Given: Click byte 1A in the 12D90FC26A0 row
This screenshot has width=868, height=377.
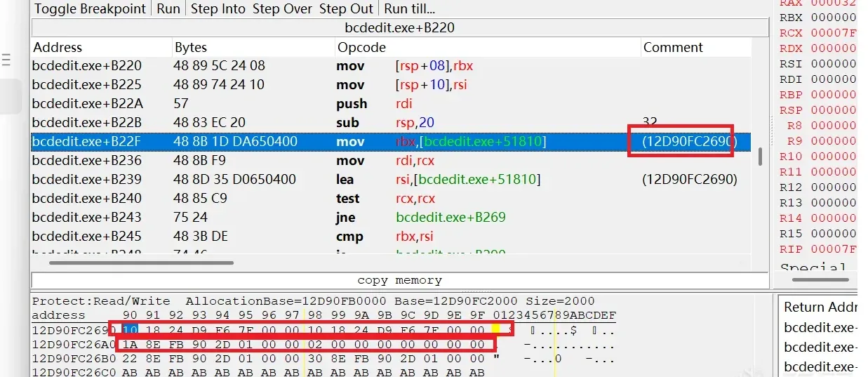Looking at the screenshot, I should click(x=130, y=344).
